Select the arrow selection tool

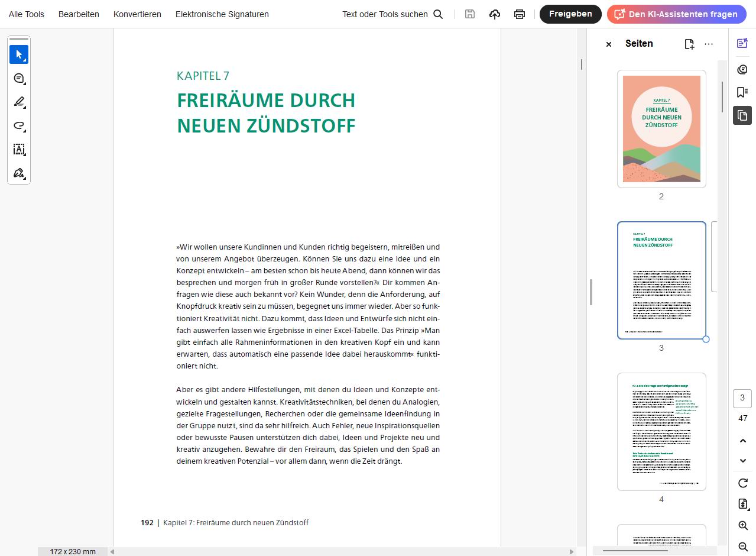click(19, 54)
